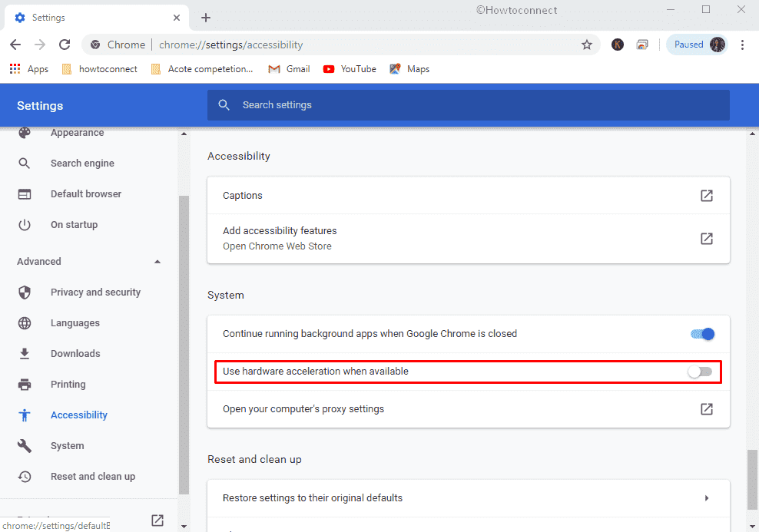Select Accessibility in the sidebar
Viewport: 759px width, 532px height.
pos(79,415)
